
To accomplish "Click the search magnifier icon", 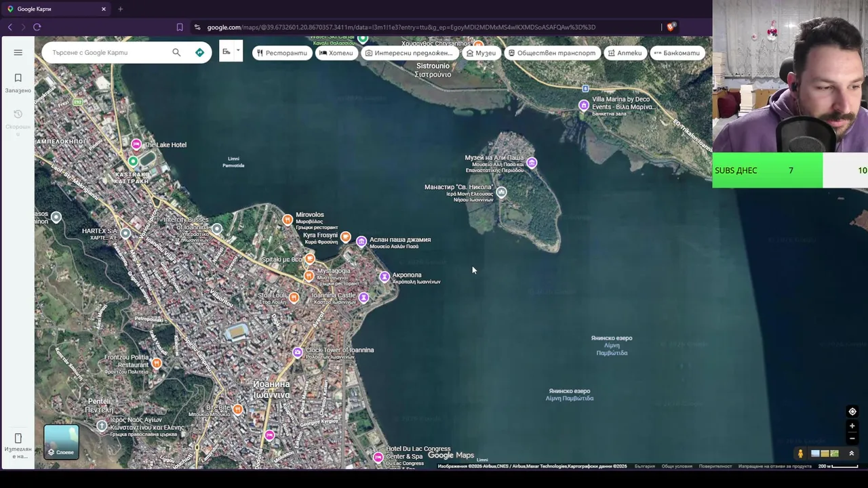I will [x=176, y=52].
